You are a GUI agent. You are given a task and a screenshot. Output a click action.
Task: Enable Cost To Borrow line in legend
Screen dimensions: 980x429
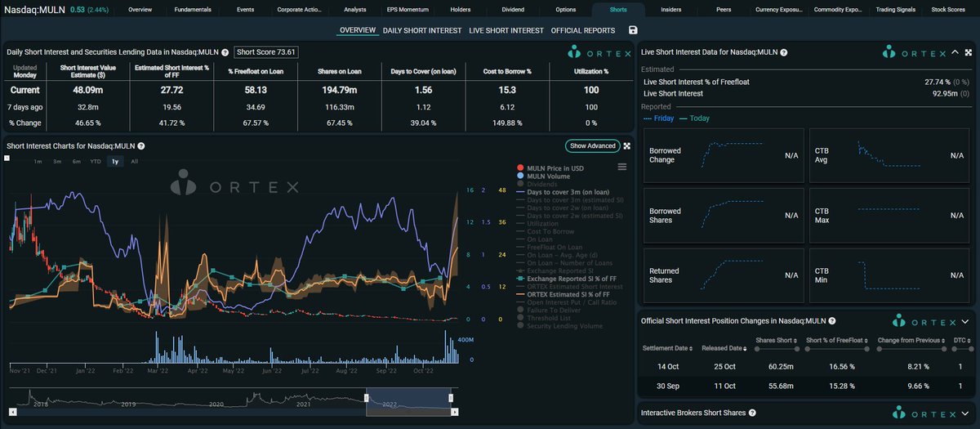[x=547, y=231]
